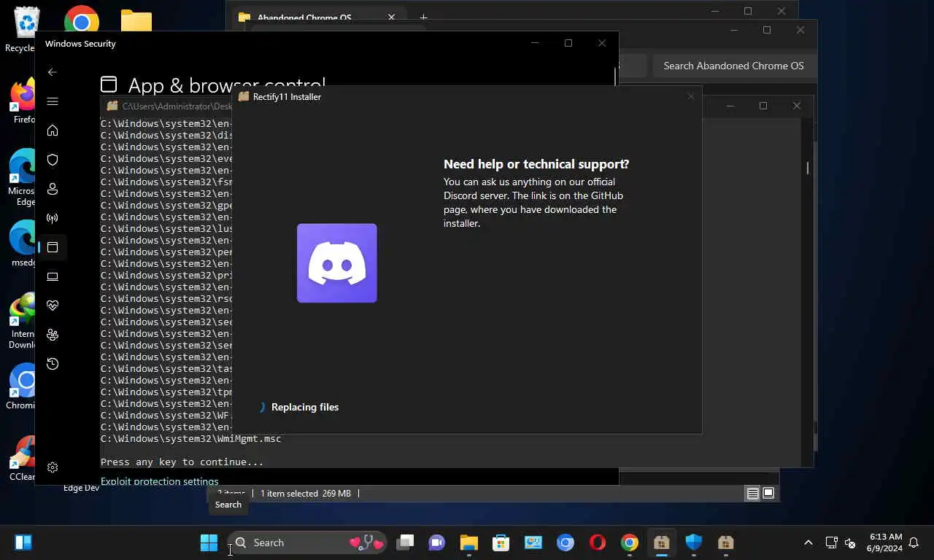Click the console line "C:\Windows\system32\WmiMgmt.msc"
Viewport: 934px width, 560px height.
[190, 439]
